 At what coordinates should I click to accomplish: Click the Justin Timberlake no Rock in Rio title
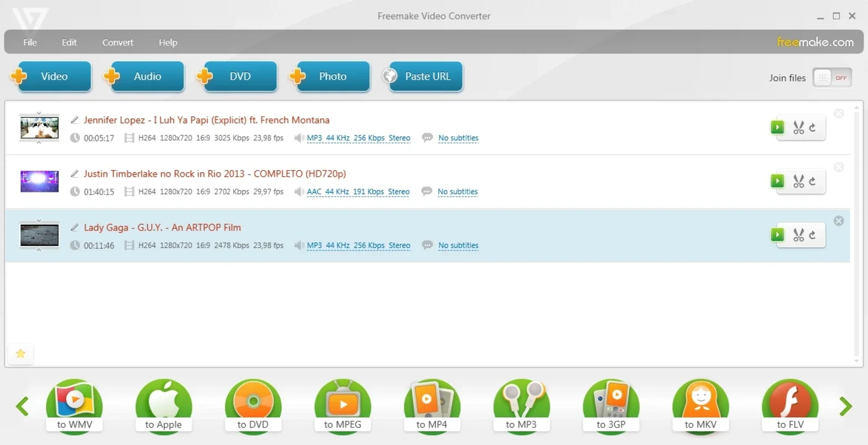(x=215, y=174)
